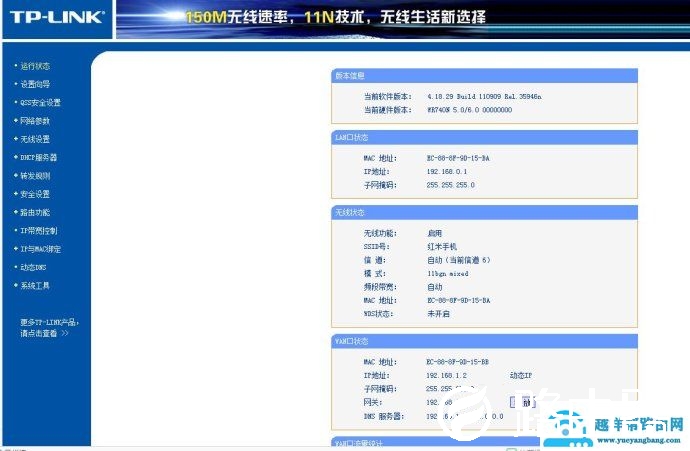Open IP与MAC绑定 menu item

click(x=40, y=249)
